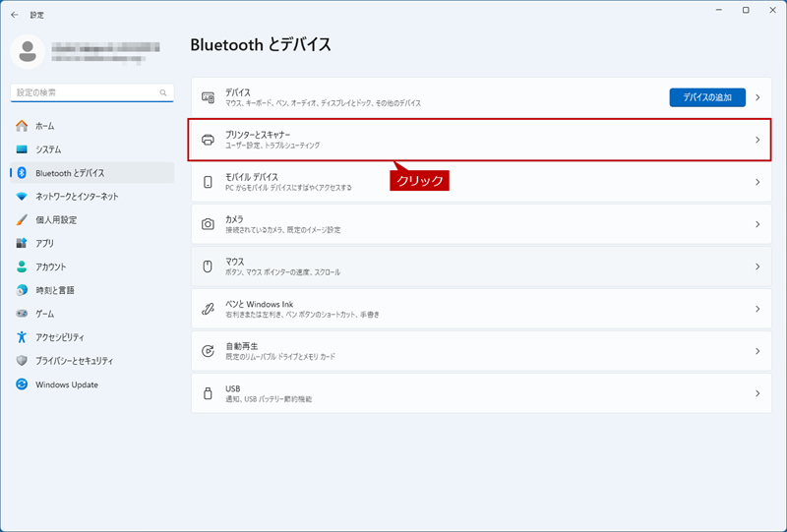
Task: Go to ホーム in the sidebar
Action: (x=92, y=126)
